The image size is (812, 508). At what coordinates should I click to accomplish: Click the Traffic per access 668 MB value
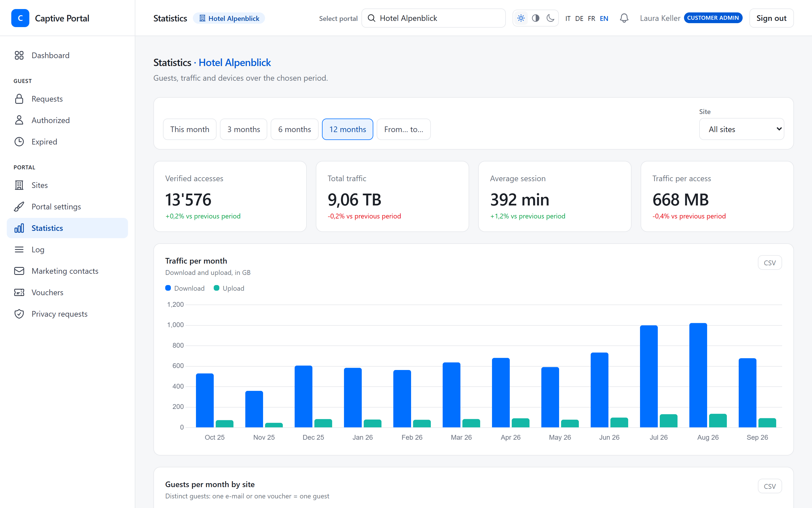680,200
